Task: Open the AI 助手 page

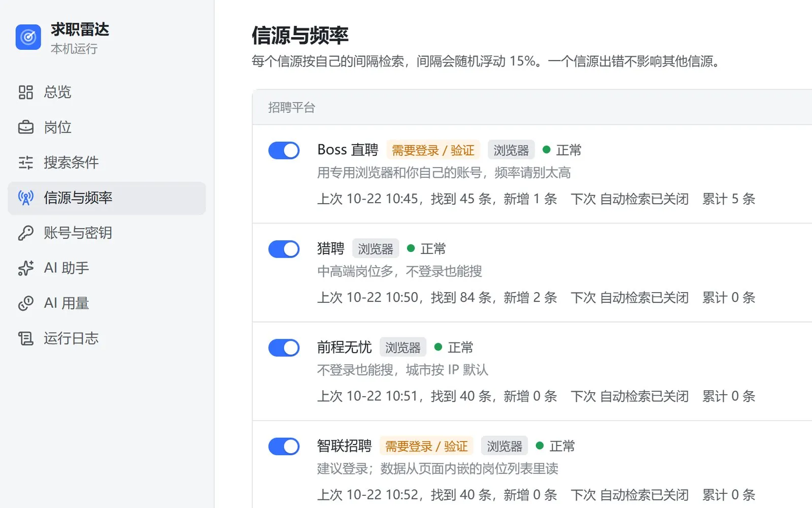Action: pos(107,268)
